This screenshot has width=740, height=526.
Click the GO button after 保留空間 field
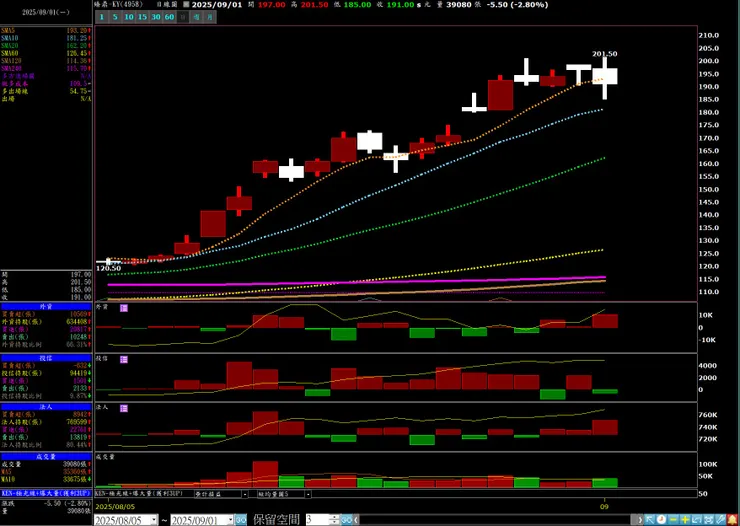point(347,520)
